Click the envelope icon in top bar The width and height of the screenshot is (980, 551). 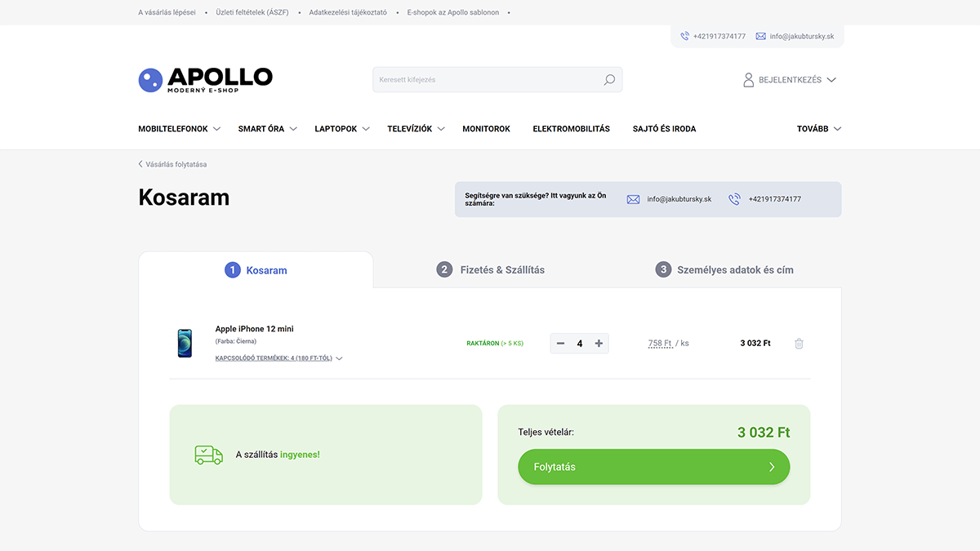[x=761, y=36]
